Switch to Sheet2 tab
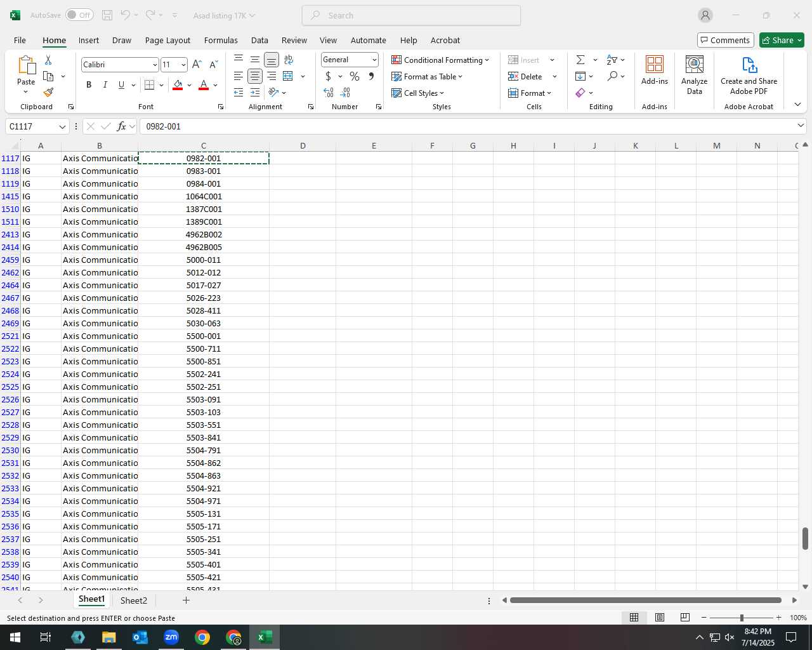The width and height of the screenshot is (812, 650). tap(134, 600)
